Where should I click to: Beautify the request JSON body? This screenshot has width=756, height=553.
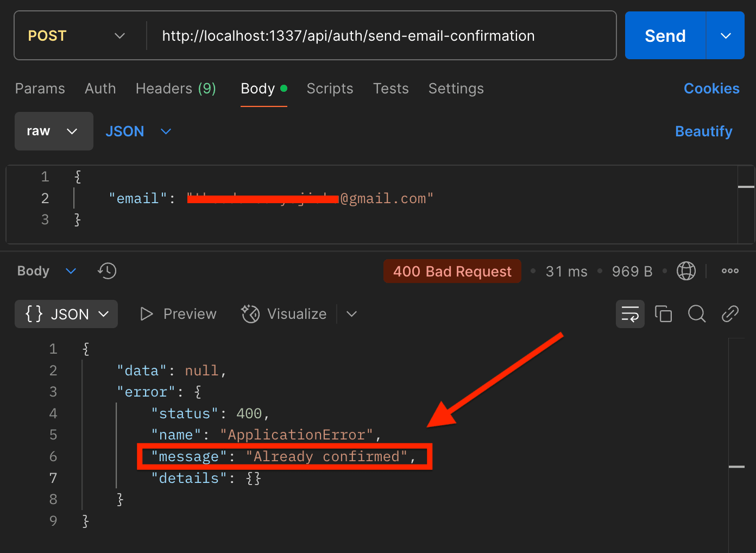point(703,131)
